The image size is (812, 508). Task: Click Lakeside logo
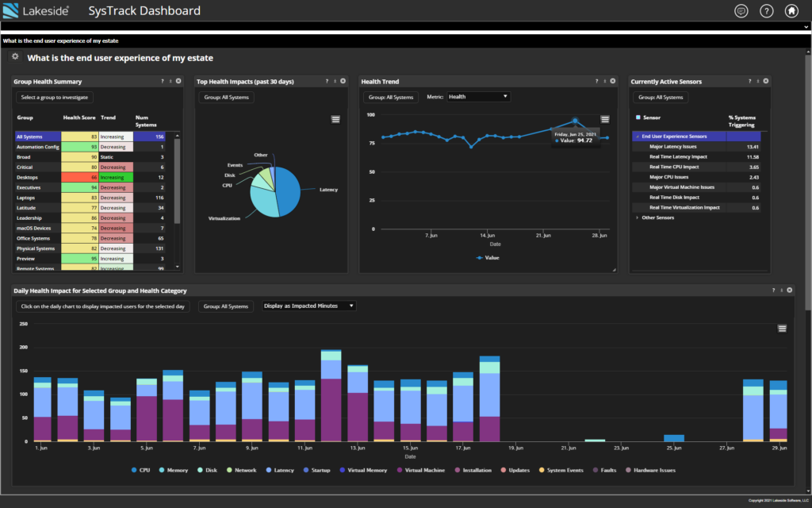[36, 10]
